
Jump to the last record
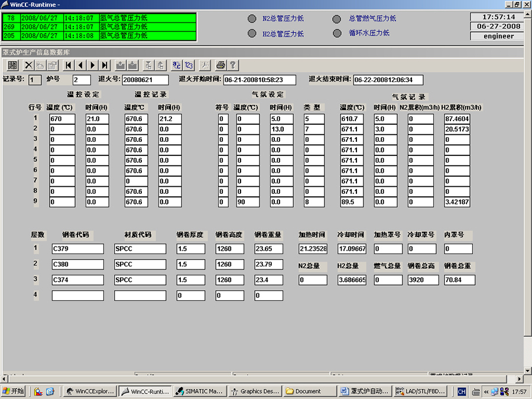click(105, 65)
